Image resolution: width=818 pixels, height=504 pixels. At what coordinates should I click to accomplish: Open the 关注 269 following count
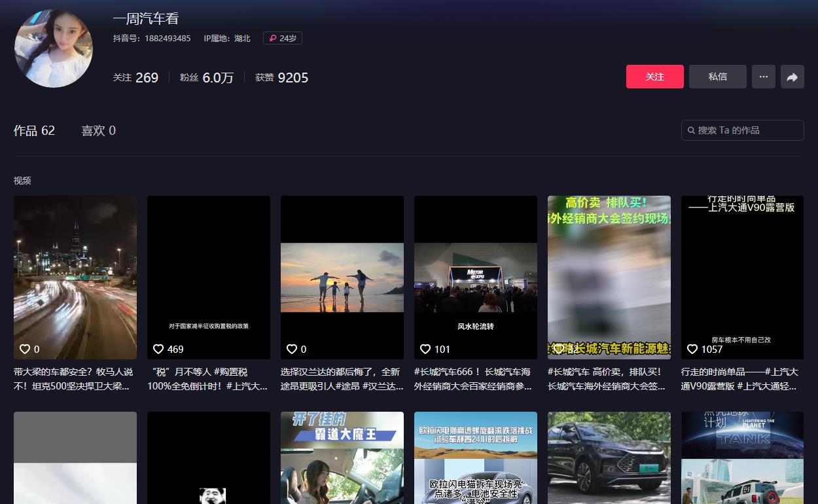(135, 77)
